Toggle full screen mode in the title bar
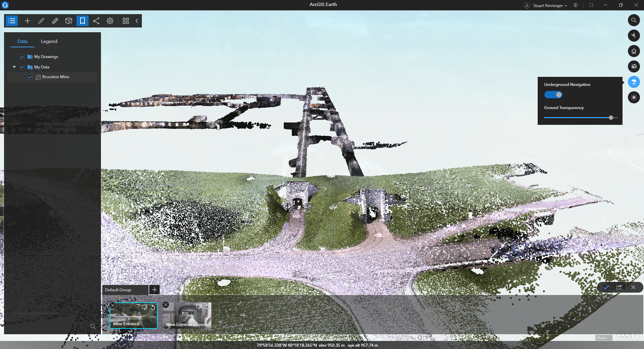This screenshot has width=644, height=349. [x=591, y=5]
